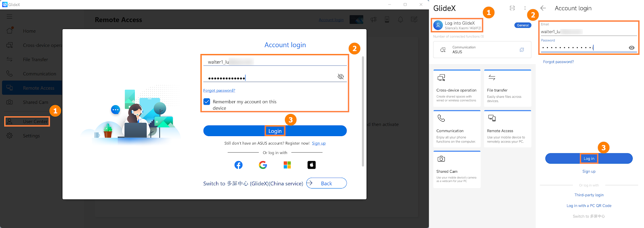Tap back arrow on mobile Account login
The width and height of the screenshot is (644, 228).
(543, 8)
